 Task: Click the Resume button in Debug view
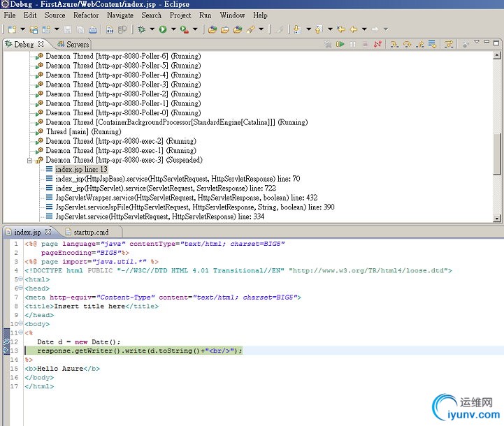(340, 45)
